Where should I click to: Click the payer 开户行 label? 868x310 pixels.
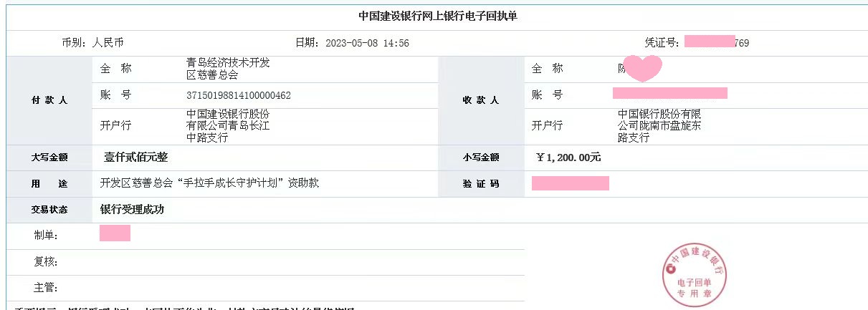(115, 125)
